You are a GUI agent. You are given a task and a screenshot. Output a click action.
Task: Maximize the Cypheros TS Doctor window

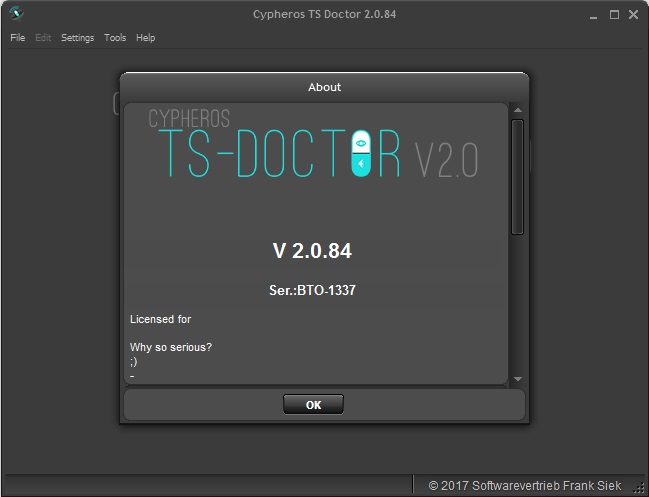[x=614, y=14]
